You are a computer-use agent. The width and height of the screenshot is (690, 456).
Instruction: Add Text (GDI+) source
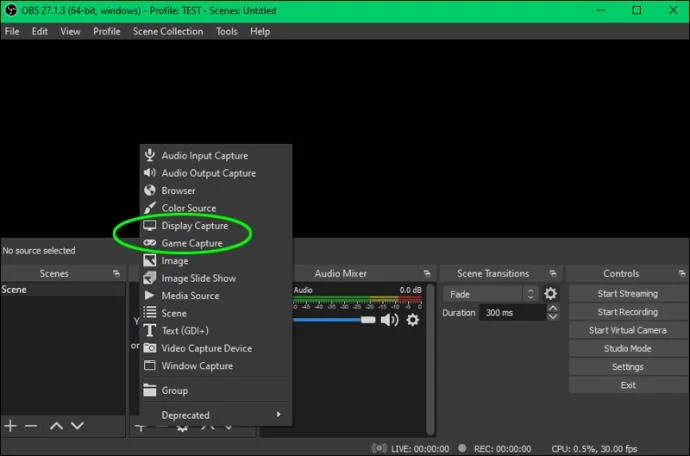pyautogui.click(x=216, y=331)
